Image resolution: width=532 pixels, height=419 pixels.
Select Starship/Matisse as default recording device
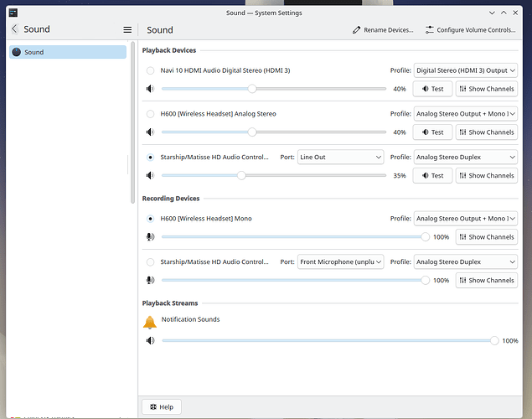(x=151, y=261)
